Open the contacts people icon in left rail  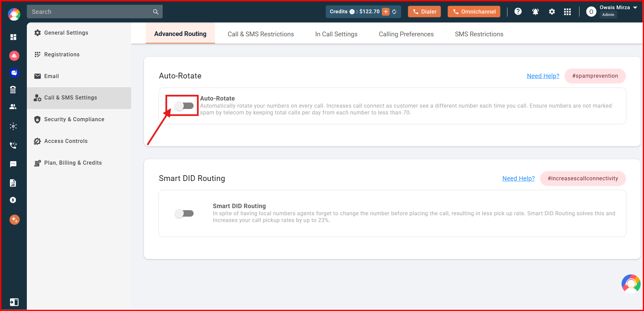coord(13,107)
